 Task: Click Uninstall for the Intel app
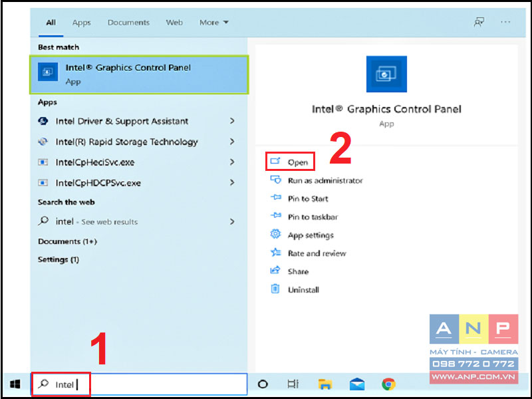(x=303, y=290)
